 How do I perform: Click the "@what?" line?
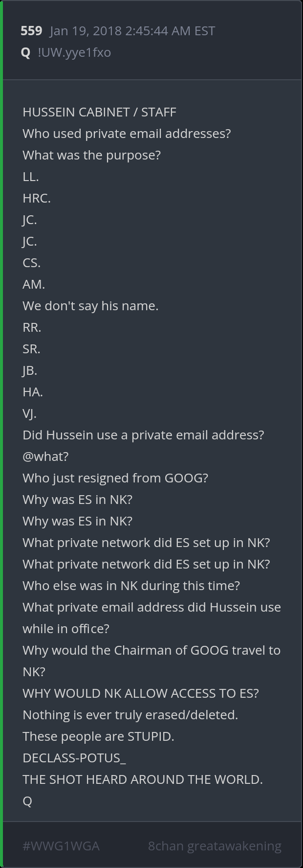click(45, 457)
